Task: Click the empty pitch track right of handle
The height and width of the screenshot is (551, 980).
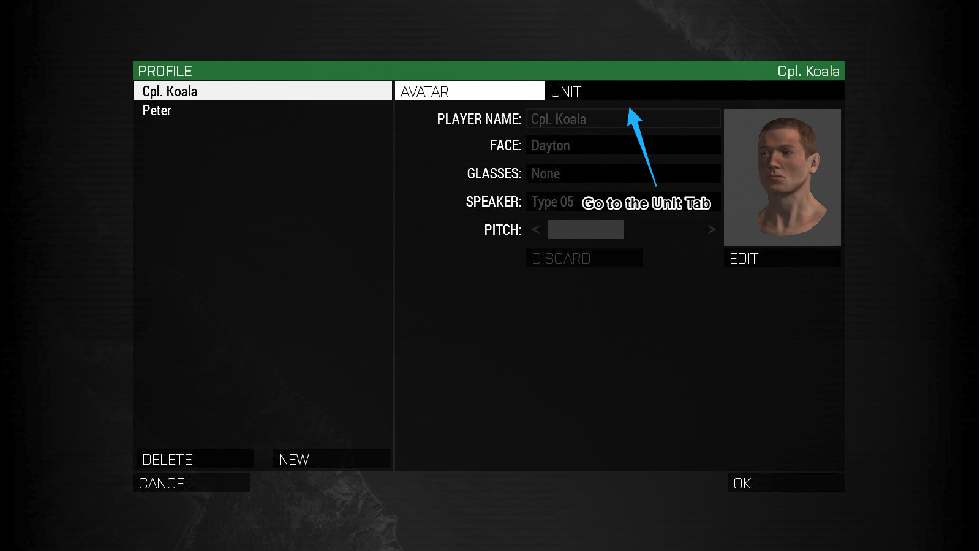Action: pyautogui.click(x=663, y=230)
